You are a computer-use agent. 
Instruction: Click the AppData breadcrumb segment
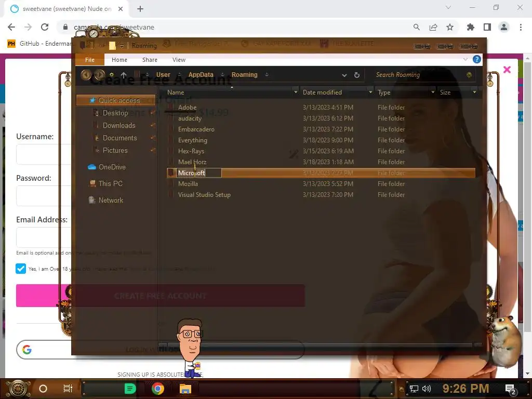click(201, 75)
